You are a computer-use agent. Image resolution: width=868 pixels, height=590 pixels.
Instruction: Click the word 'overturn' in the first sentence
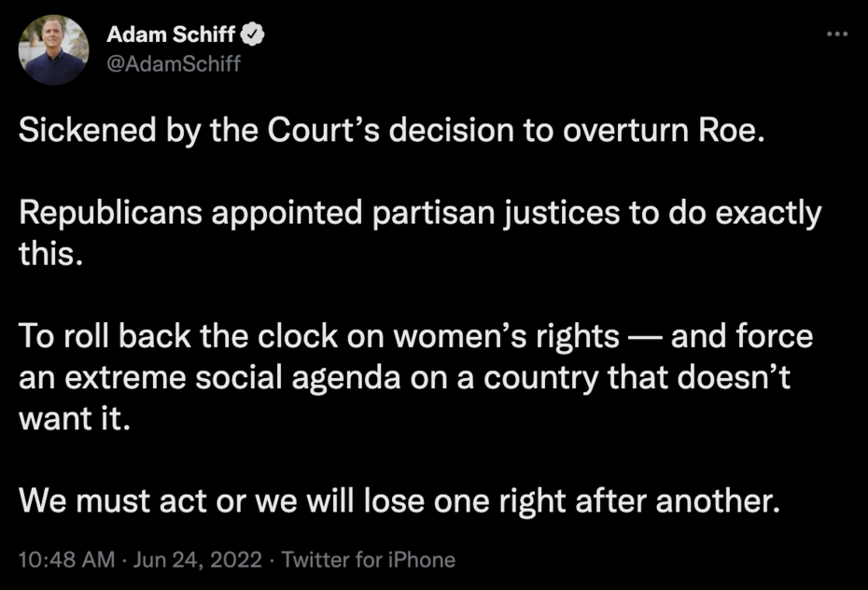tap(620, 130)
